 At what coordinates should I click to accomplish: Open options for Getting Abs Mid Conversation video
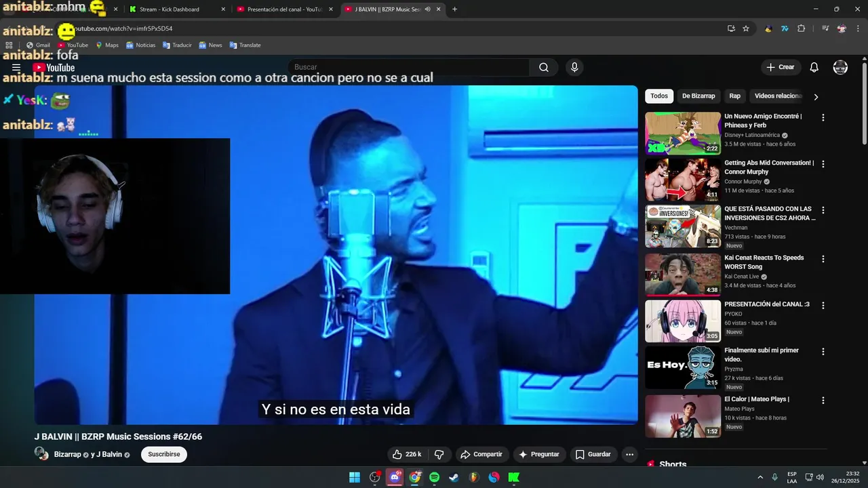pos(823,164)
